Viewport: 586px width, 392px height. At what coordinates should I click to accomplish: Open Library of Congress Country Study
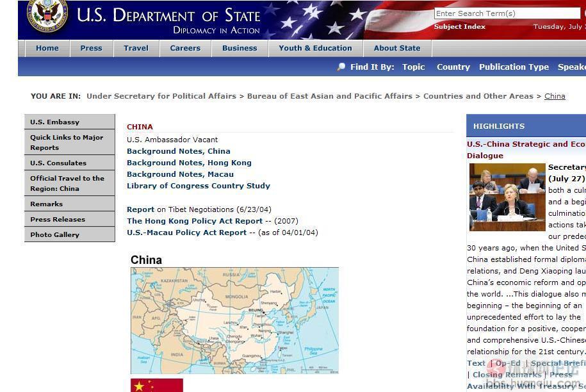tap(199, 186)
